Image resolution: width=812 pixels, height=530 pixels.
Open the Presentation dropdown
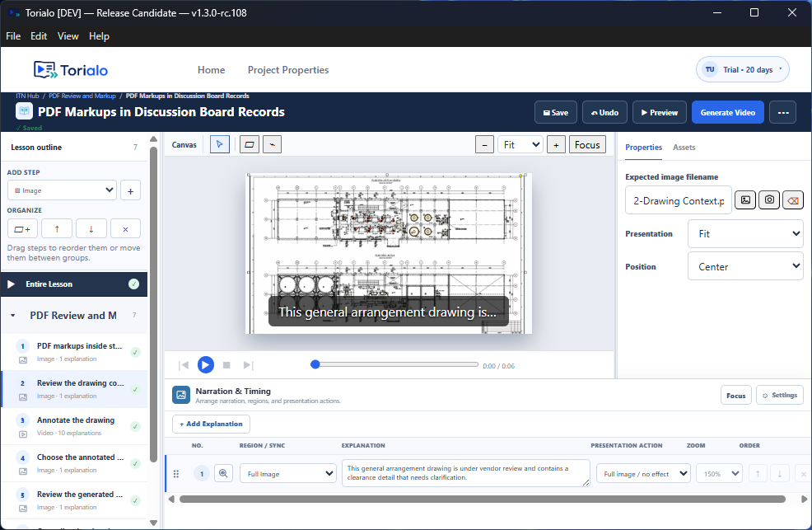pyautogui.click(x=745, y=233)
